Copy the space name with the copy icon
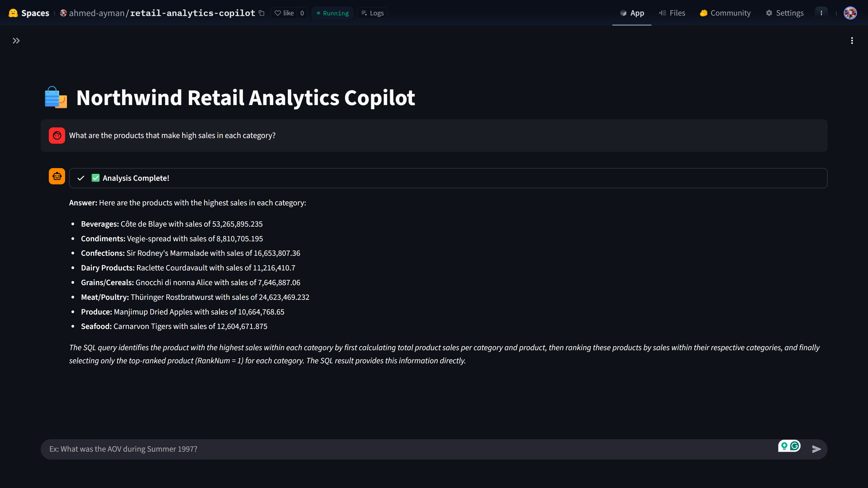 262,13
